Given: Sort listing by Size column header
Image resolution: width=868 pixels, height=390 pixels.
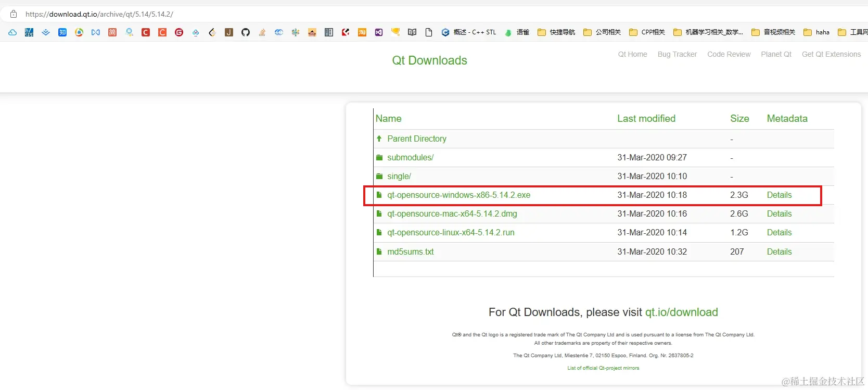Looking at the screenshot, I should click(x=739, y=119).
